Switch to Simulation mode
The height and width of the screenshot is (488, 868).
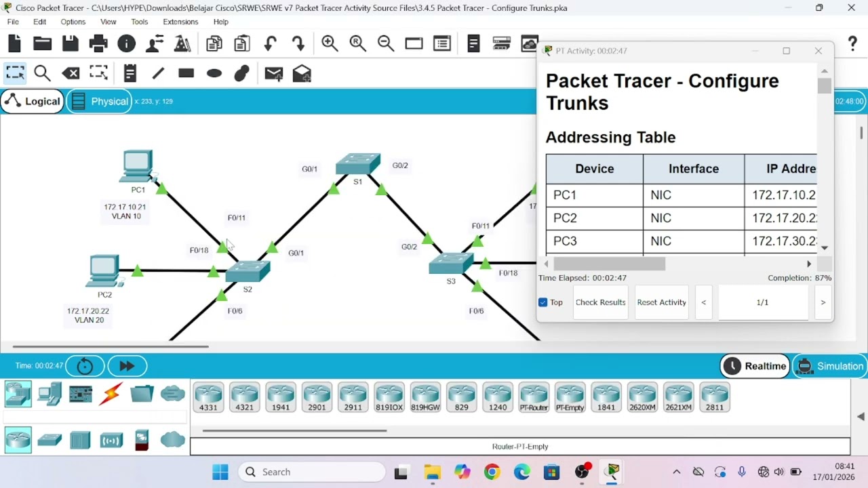pyautogui.click(x=831, y=366)
